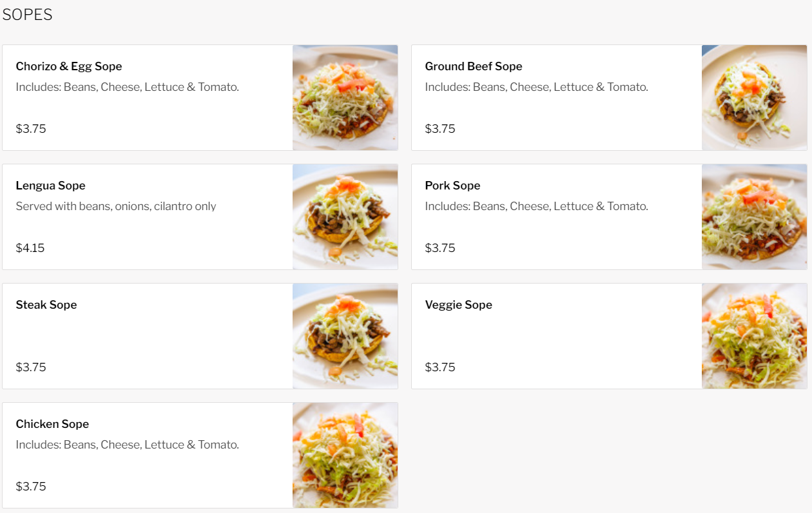Open the Chorizo & Egg Sope photo
This screenshot has width=812, height=513.
pos(345,98)
